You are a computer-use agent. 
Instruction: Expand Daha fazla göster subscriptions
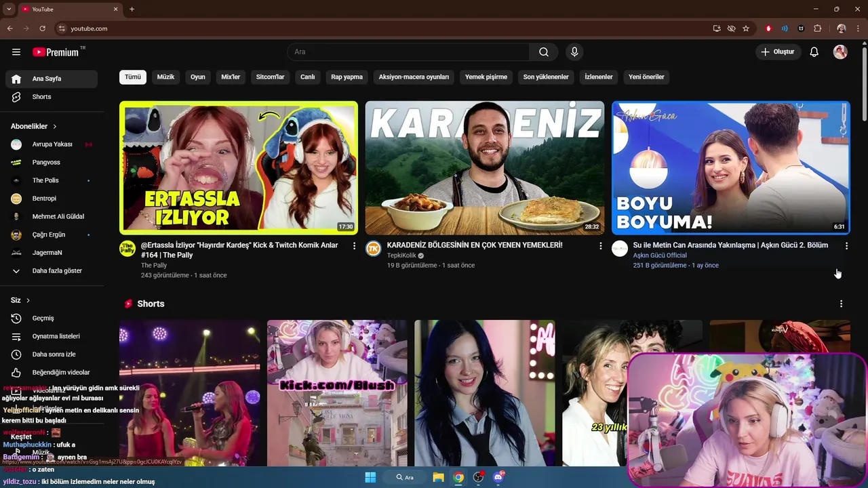[52, 271]
